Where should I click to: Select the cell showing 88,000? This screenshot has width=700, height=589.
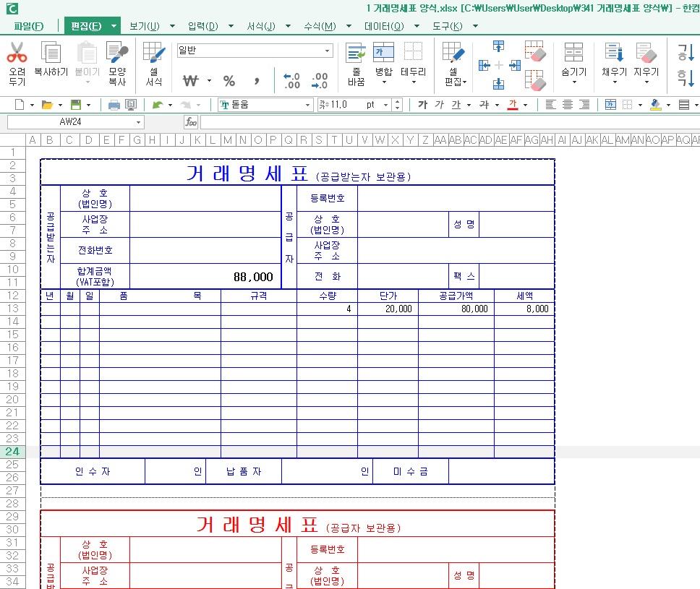206,277
